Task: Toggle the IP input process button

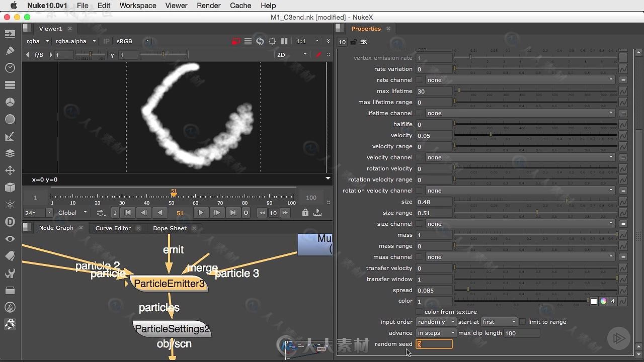Action: click(106, 41)
